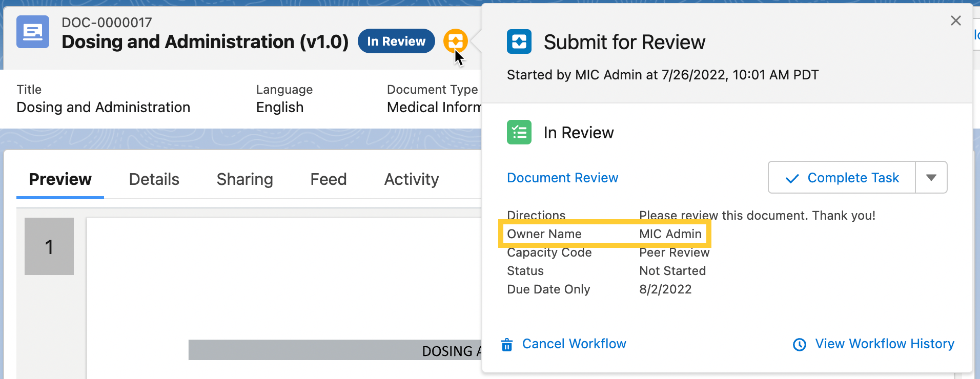Screen dimensions: 980x379
Task: Click the View Workflow History link text
Action: 884,344
